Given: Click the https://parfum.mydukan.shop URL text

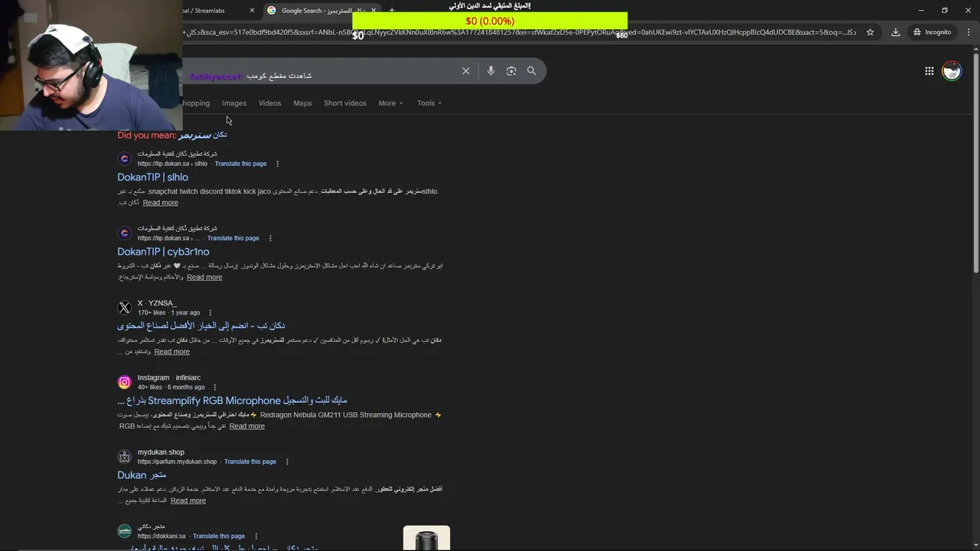Looking at the screenshot, I should click(177, 462).
